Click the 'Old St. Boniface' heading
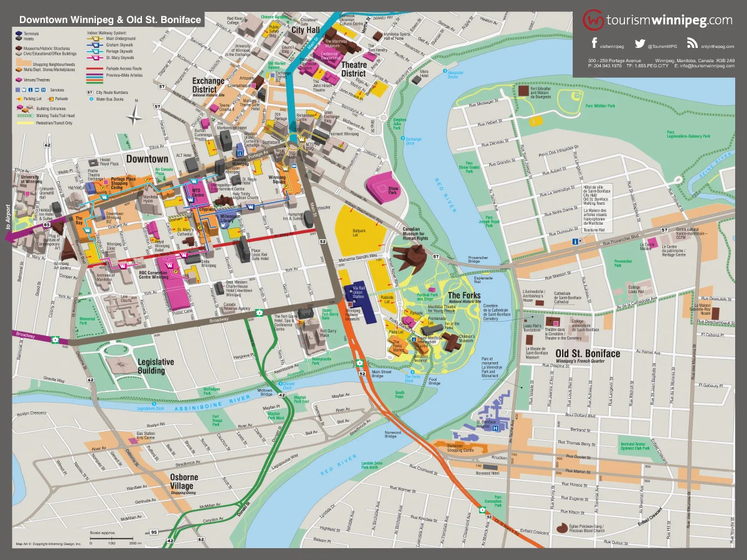 click(x=588, y=353)
